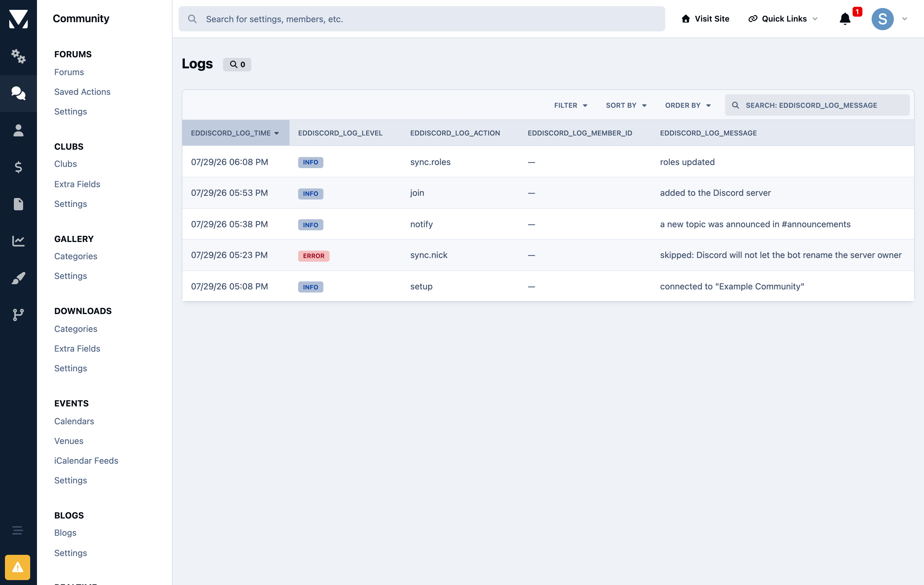The image size is (924, 585).
Task: Open Extra Fields under CLUBS
Action: [77, 184]
